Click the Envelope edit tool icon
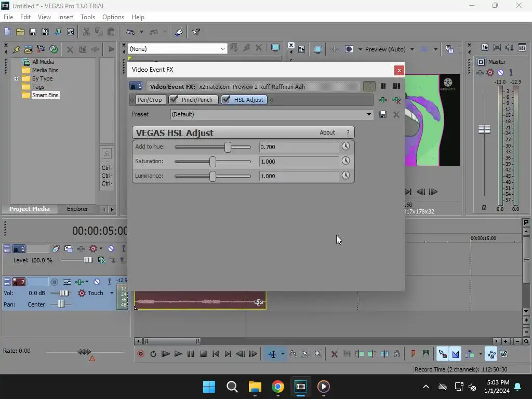The image size is (532, 399). coord(293,354)
